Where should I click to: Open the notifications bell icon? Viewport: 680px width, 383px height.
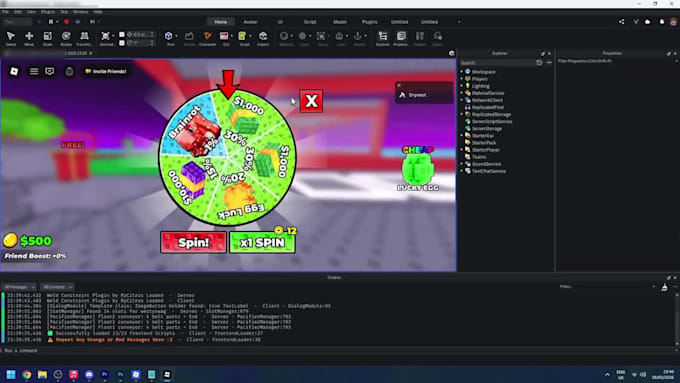pos(662,22)
